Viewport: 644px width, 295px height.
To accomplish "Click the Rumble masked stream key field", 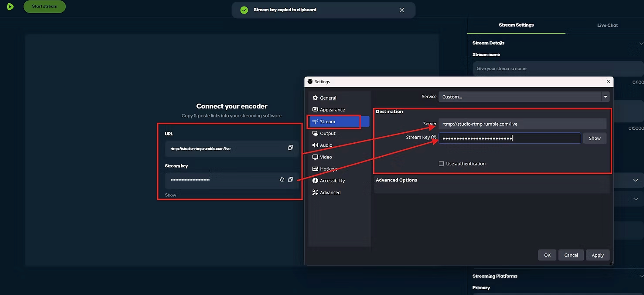I will [231, 180].
